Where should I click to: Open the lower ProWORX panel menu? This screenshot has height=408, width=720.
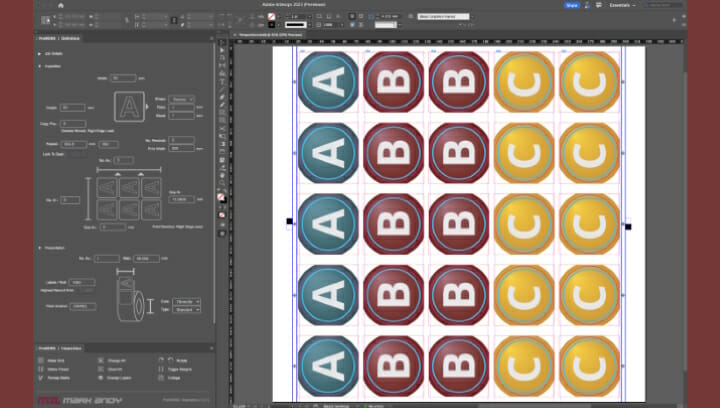pos(211,348)
